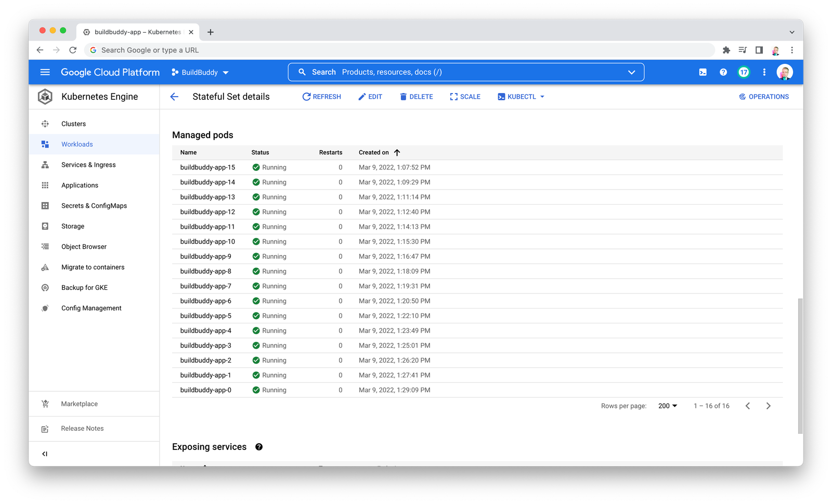Viewport: 832px width, 504px height.
Task: Click the REFRESH button
Action: point(322,97)
